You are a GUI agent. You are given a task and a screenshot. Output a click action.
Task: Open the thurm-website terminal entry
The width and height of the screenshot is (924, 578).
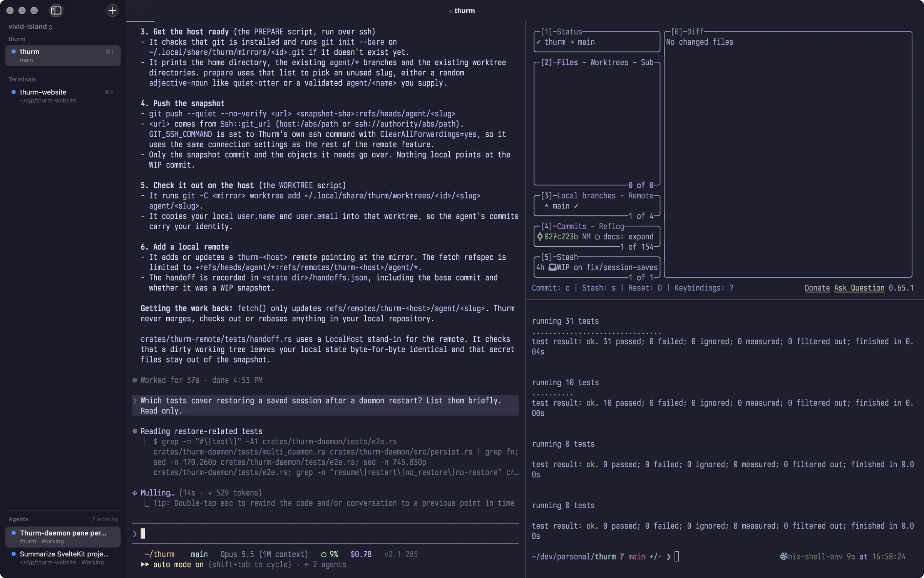[x=63, y=96]
